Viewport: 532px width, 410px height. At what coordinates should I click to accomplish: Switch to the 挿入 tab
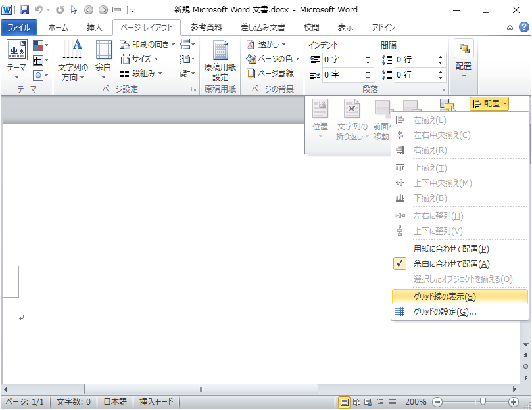94,28
